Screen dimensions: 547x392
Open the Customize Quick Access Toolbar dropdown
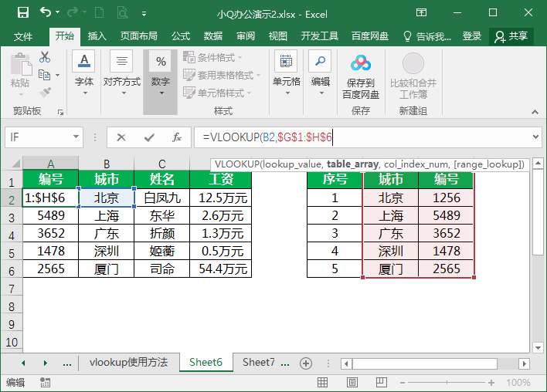pos(144,14)
